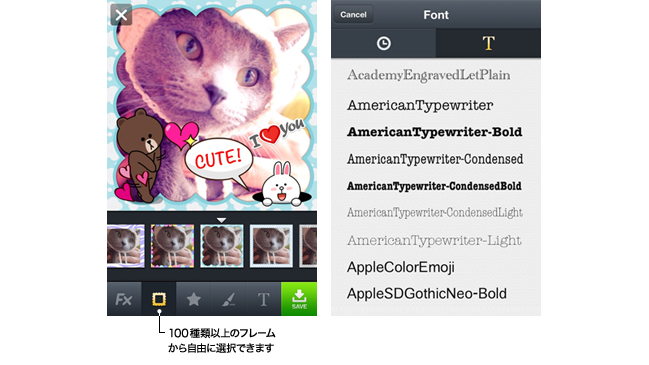Select the AmericanTypewriter-Bold font

pyautogui.click(x=436, y=132)
